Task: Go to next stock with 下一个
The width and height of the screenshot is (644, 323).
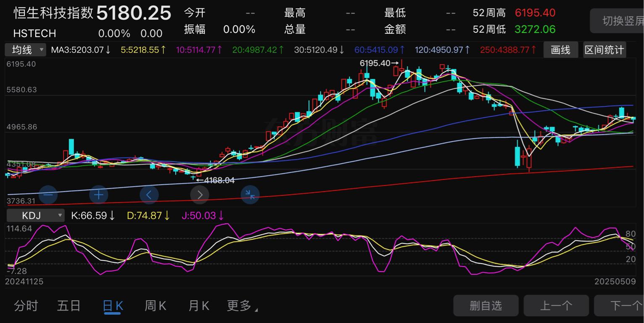Action: (619, 306)
